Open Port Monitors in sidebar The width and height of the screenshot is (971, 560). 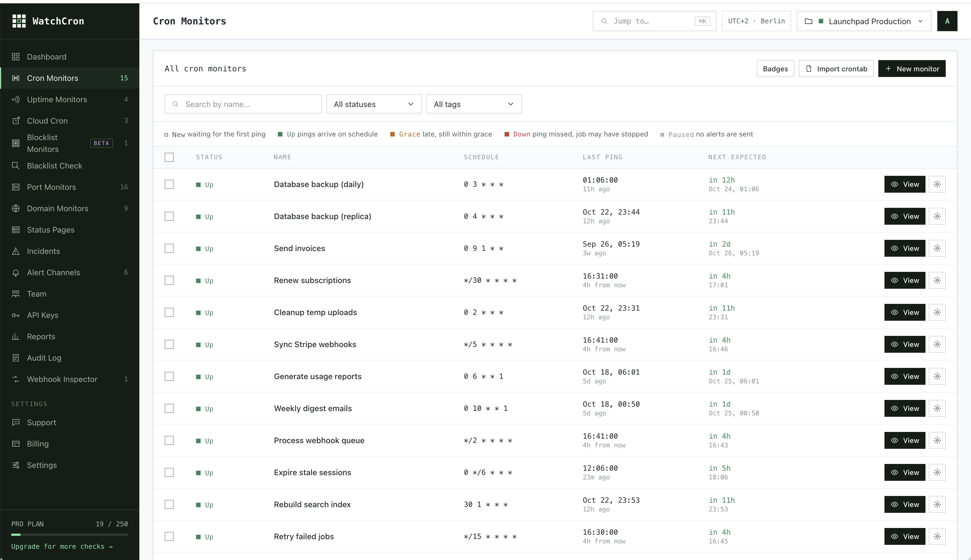point(70,187)
